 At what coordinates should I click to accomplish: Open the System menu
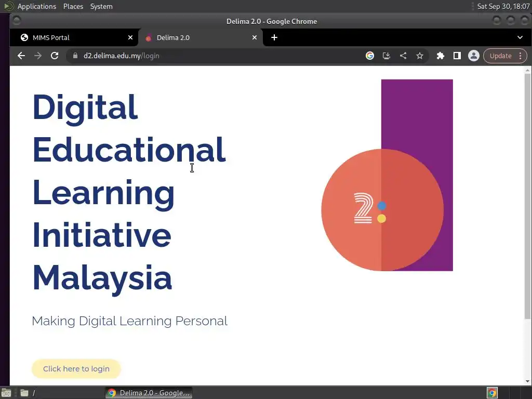click(101, 6)
